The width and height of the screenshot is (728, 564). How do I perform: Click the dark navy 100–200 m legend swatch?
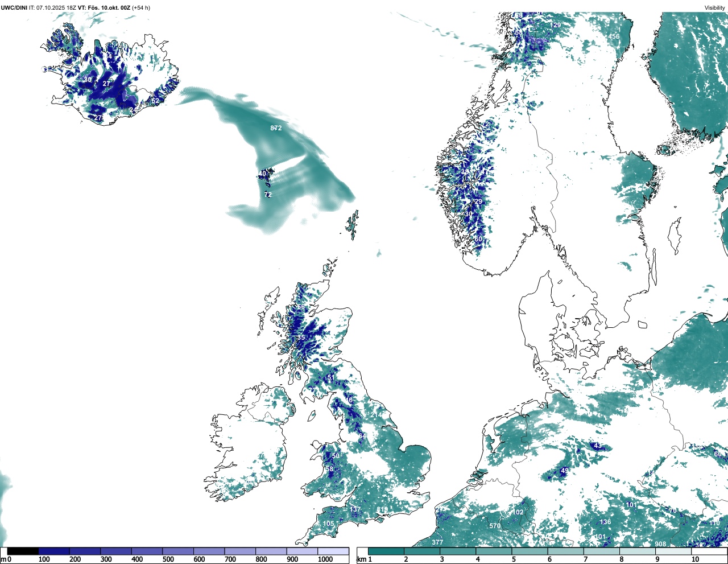[54, 551]
